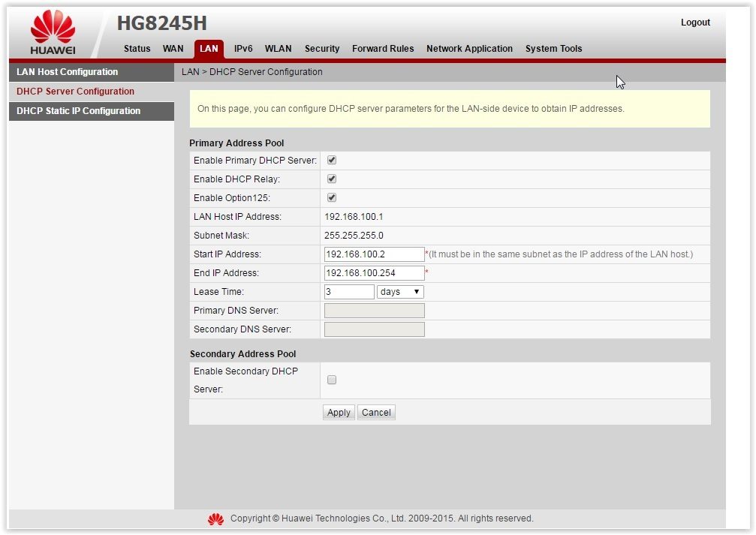Uncheck the Enable DHCP Relay checkbox

pyautogui.click(x=332, y=179)
